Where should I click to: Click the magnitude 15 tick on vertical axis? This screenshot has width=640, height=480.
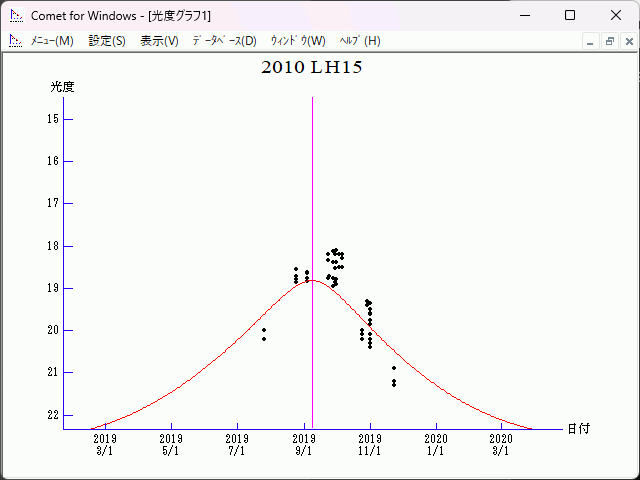(x=54, y=119)
